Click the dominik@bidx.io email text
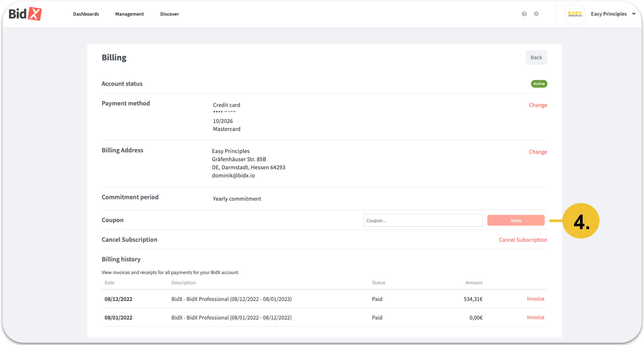644x345 pixels. (233, 175)
